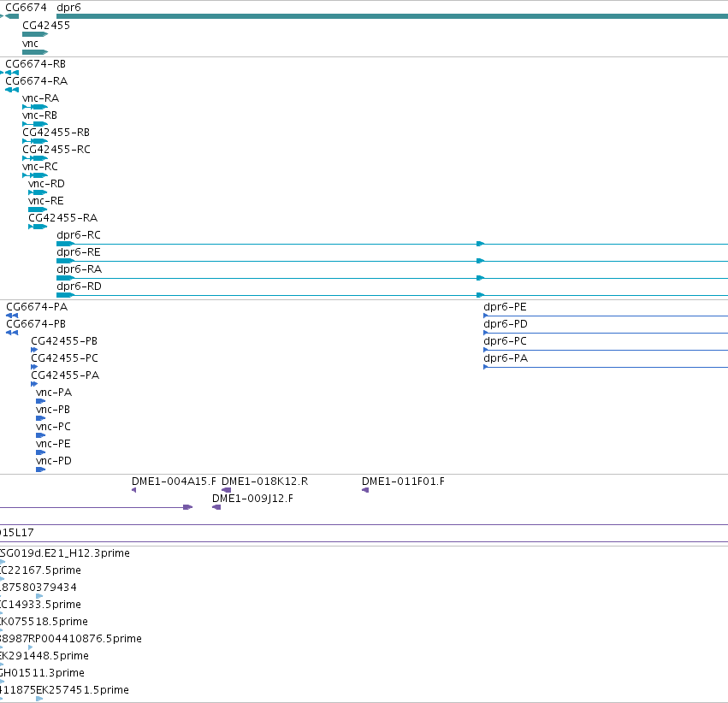The width and height of the screenshot is (728, 703).
Task: Click the CG6674-RB transcript label
Action: point(35,63)
